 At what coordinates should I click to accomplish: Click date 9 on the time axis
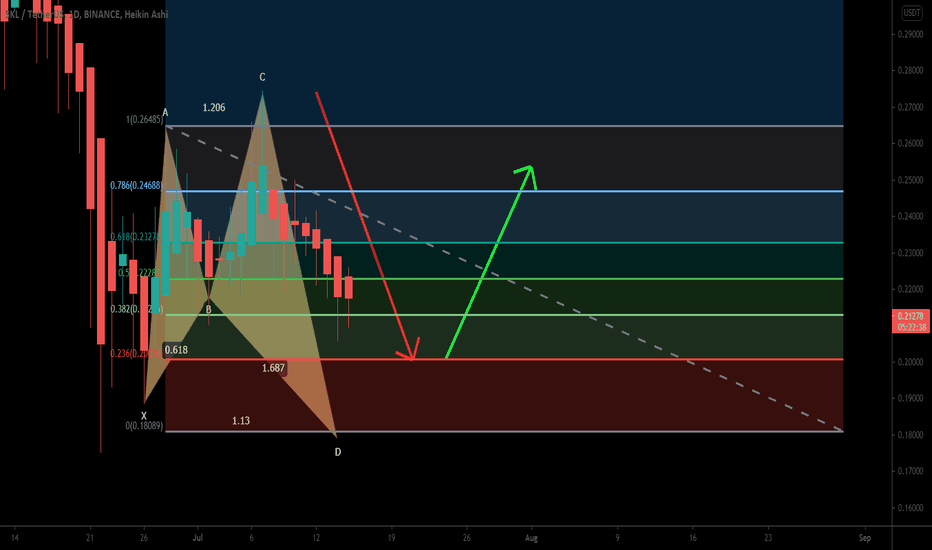[x=618, y=538]
